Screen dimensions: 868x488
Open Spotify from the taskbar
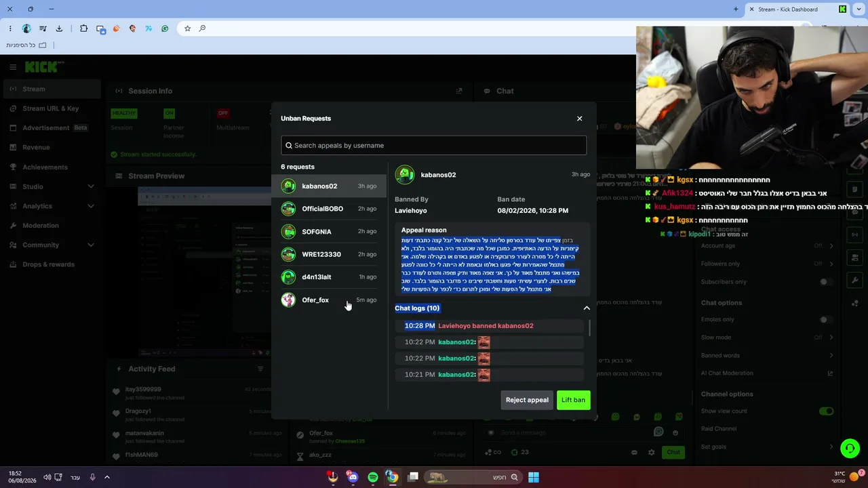[x=372, y=477]
